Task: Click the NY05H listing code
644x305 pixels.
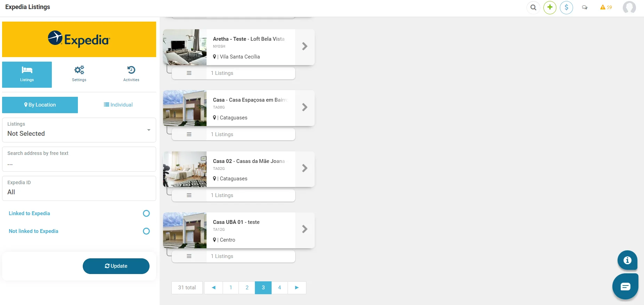Action: coord(219,46)
